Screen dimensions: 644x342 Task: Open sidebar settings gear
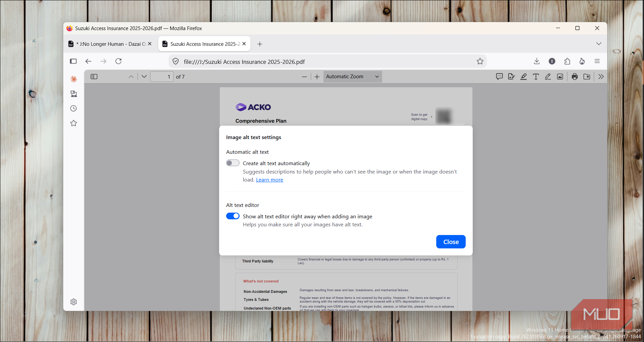pyautogui.click(x=74, y=302)
